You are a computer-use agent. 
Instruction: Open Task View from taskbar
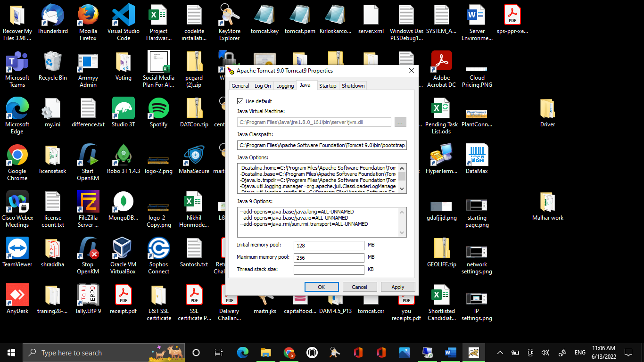[x=219, y=353]
